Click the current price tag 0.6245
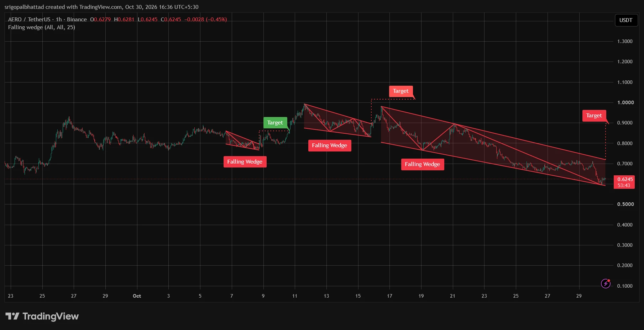 [x=624, y=182]
